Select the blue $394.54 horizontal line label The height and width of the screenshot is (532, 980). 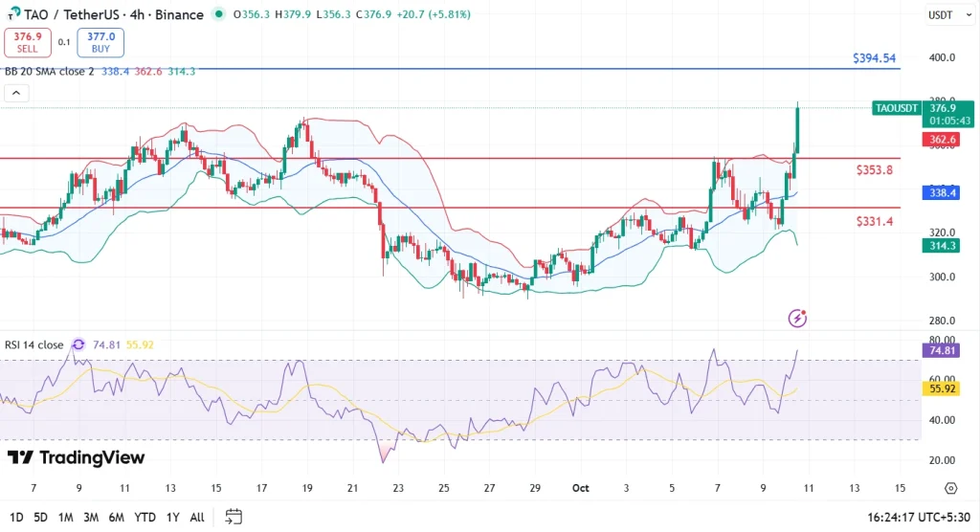click(874, 58)
